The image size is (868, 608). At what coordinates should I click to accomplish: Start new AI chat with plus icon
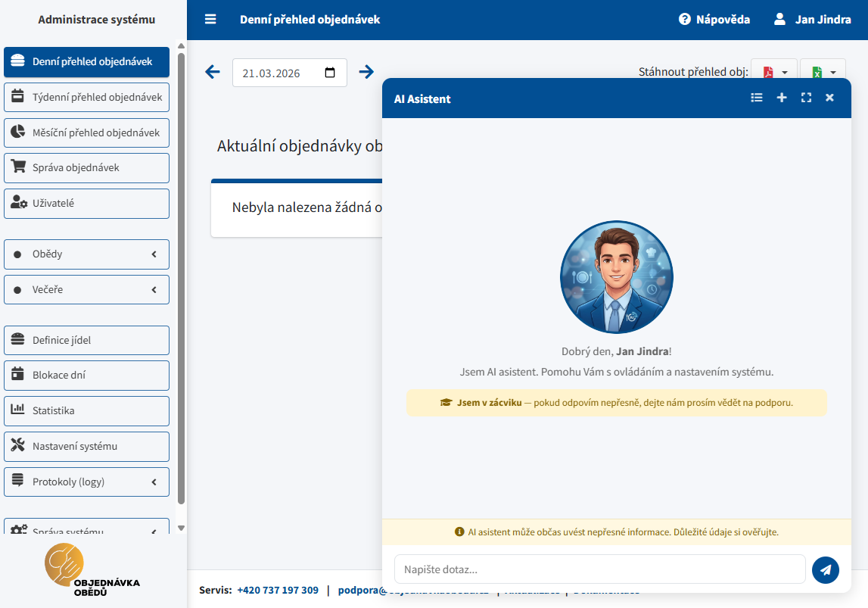(782, 98)
